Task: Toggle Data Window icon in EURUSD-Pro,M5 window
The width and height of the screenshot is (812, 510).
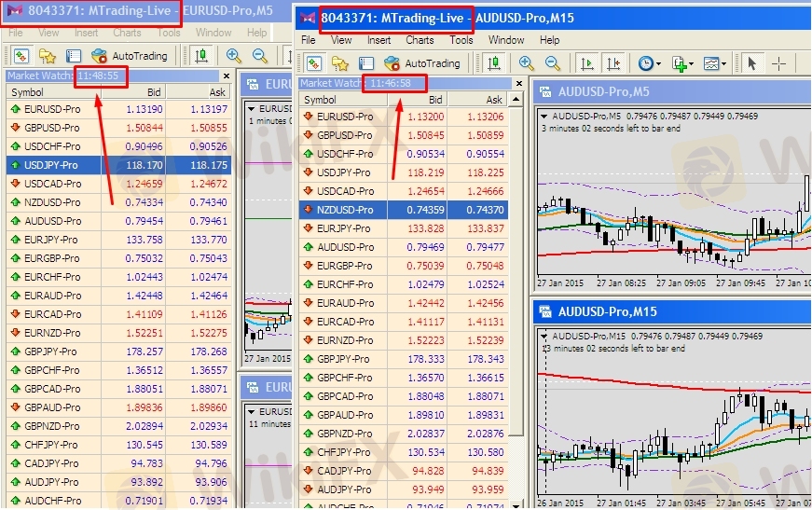Action: [74, 56]
